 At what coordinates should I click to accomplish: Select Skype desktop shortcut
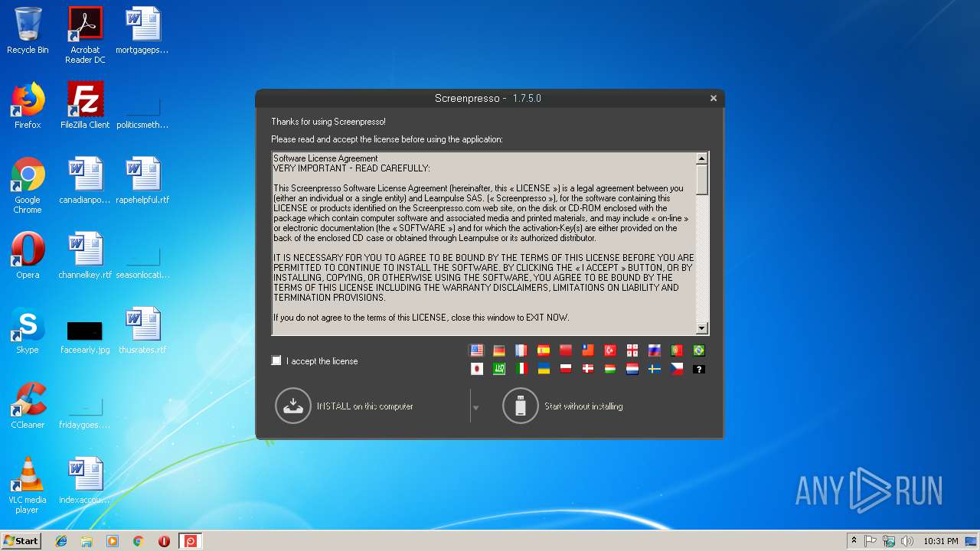tap(28, 331)
